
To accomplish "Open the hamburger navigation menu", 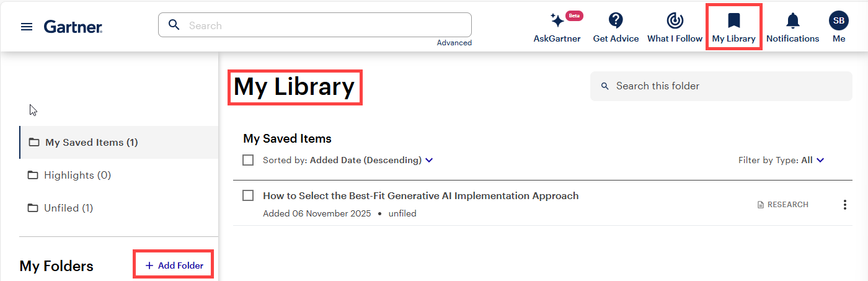I will click(27, 27).
